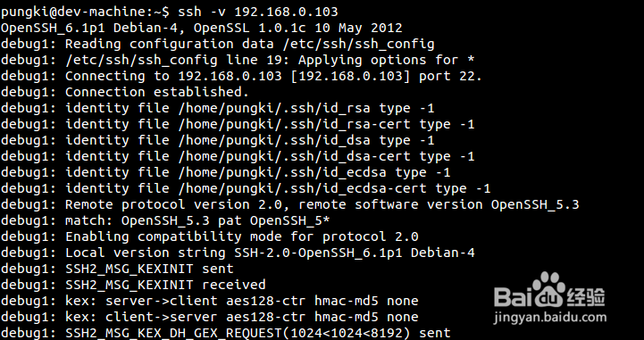Click the 'Enabling compatibility mode' line

[x=210, y=236]
